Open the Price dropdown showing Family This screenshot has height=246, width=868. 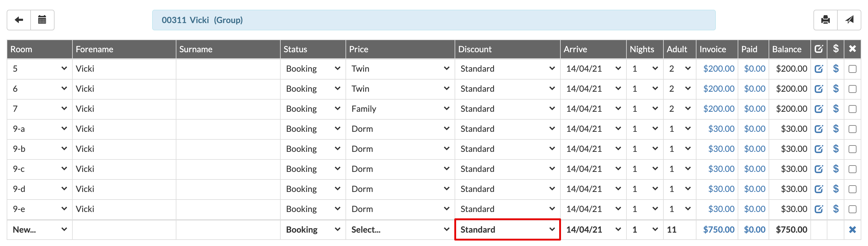click(x=400, y=109)
